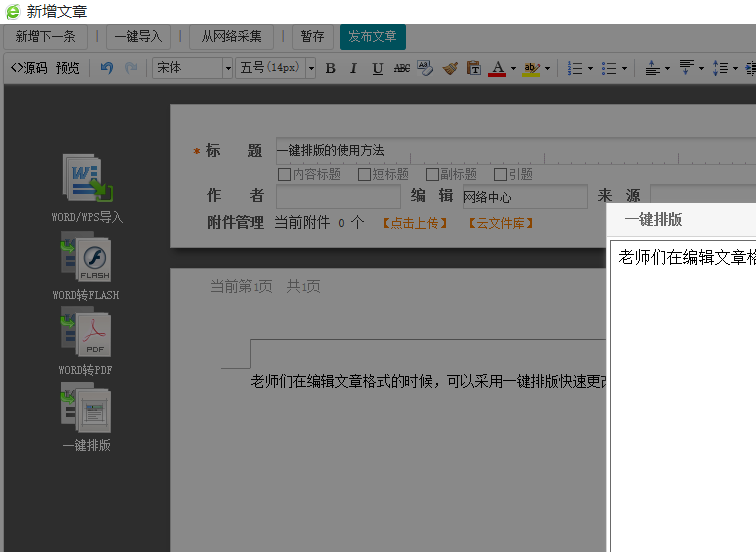Click 预览 to preview the article
The height and width of the screenshot is (552, 756).
pyautogui.click(x=67, y=68)
